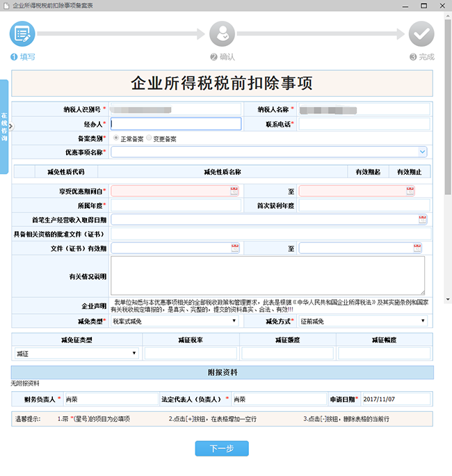The image size is (452, 476).
Task: Expand the 优惠事项名称 dropdown
Action: (422, 152)
